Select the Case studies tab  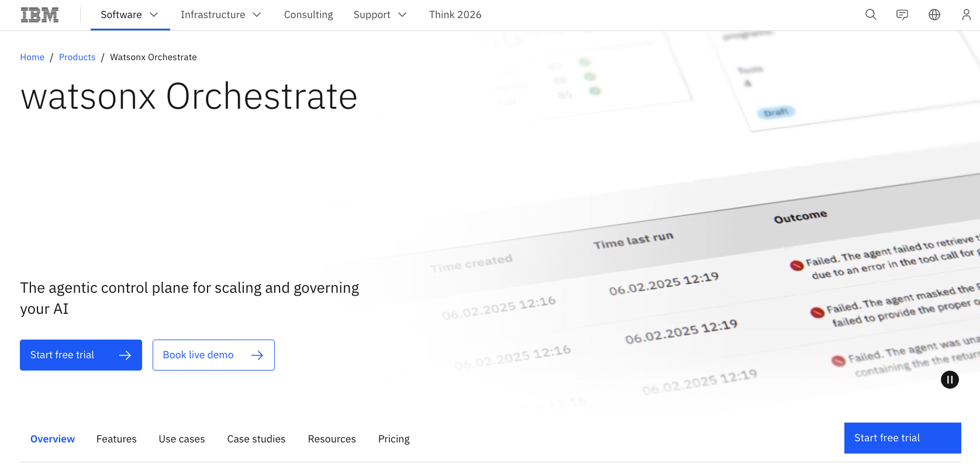coord(256,439)
